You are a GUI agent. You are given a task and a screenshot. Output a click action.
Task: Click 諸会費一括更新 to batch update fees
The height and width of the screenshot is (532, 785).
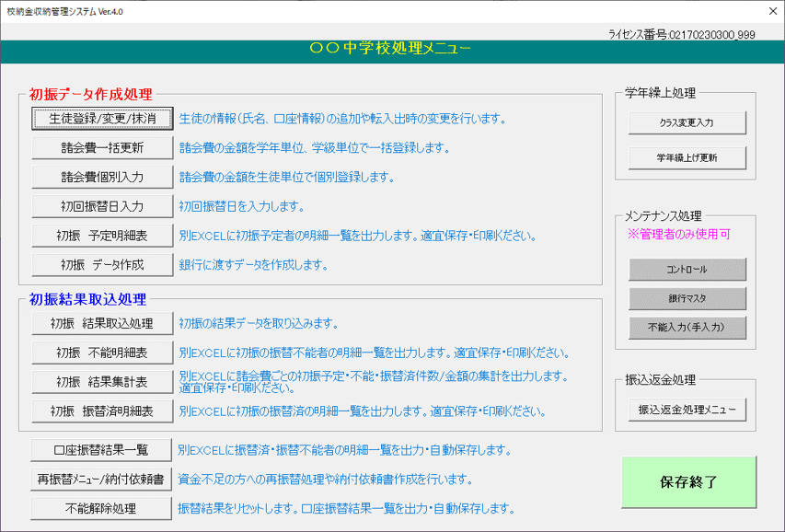pyautogui.click(x=99, y=148)
